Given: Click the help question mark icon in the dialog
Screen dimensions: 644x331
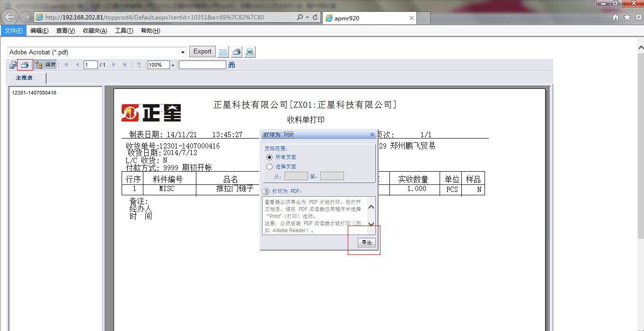Looking at the screenshot, I should (265, 191).
